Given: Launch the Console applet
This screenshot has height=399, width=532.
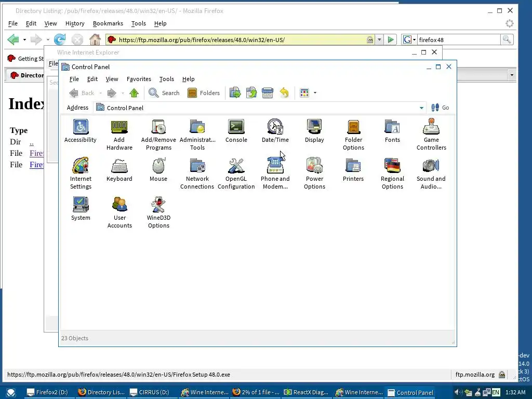Looking at the screenshot, I should click(x=236, y=130).
